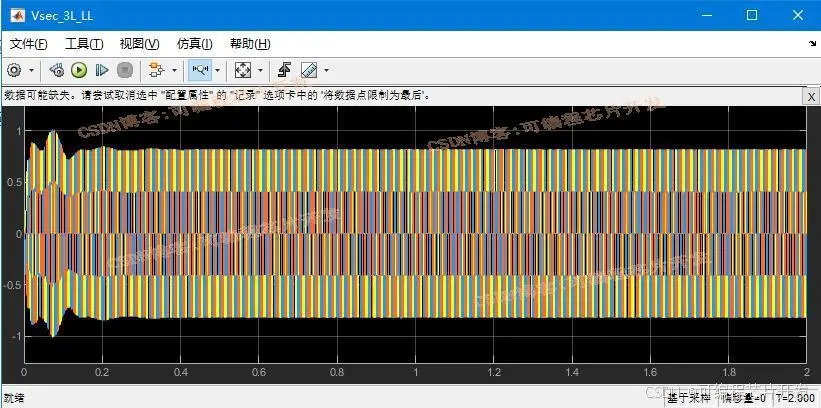Open the 工具(T) menu
Screen dimensions: 821x408
tap(84, 44)
